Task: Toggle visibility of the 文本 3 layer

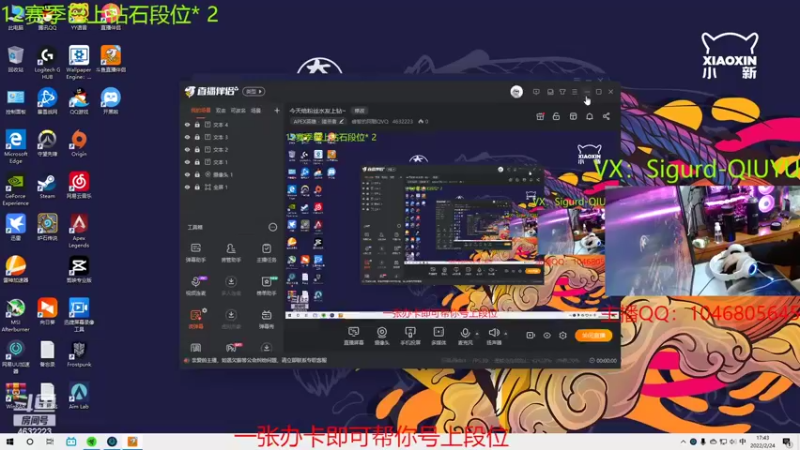Action: (x=187, y=137)
